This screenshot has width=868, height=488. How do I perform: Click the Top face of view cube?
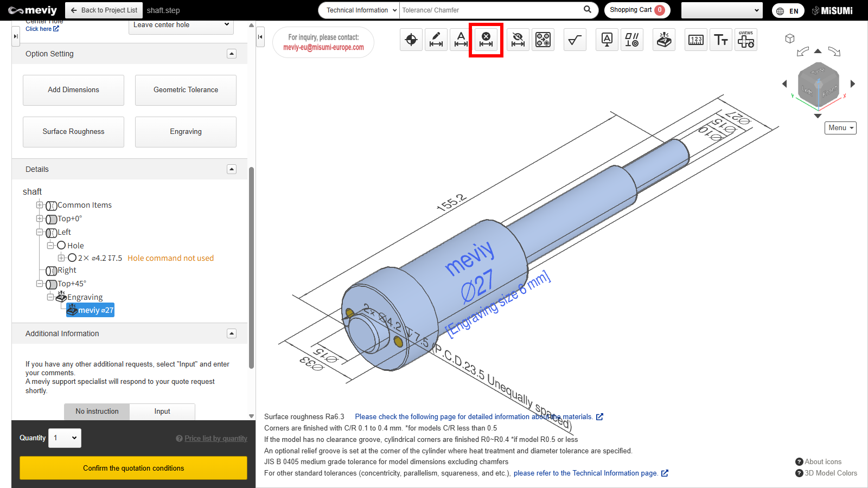coord(818,70)
